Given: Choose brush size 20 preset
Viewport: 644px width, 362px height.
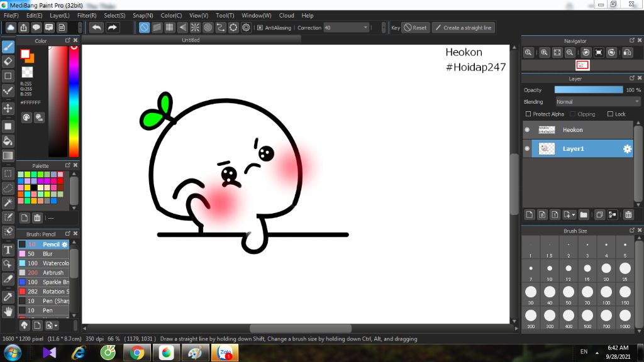Looking at the screenshot, I should [606, 271].
